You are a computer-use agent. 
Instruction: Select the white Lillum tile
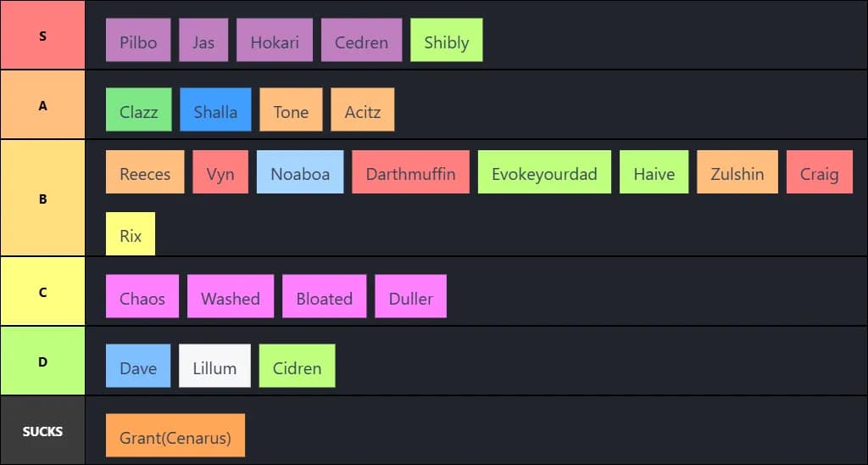(214, 367)
